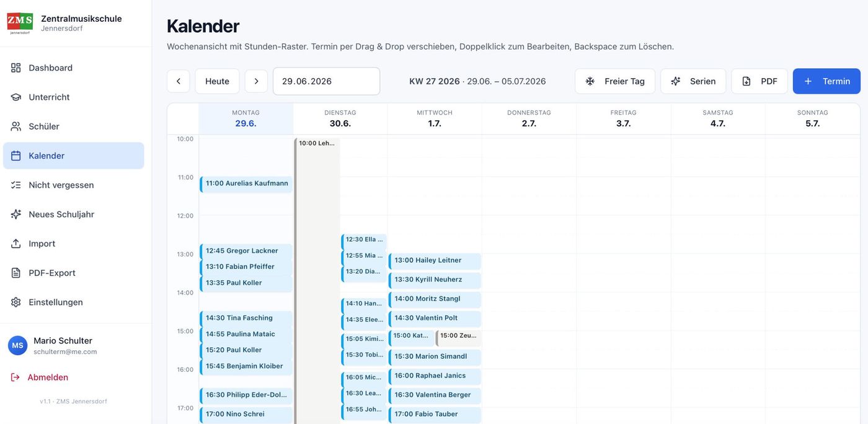Image resolution: width=868 pixels, height=424 pixels.
Task: Select Kalender in the sidebar menu
Action: 74,156
